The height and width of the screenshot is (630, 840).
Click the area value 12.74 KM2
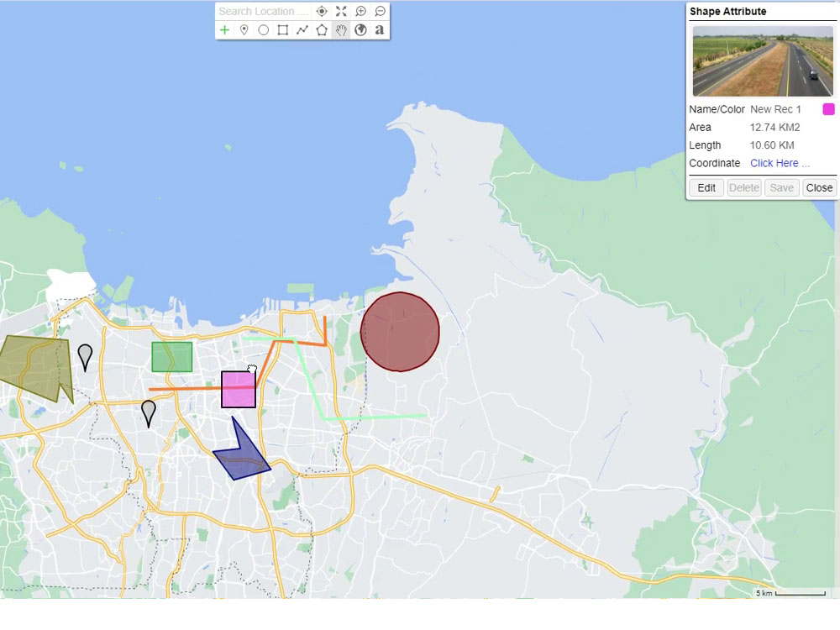click(x=774, y=128)
